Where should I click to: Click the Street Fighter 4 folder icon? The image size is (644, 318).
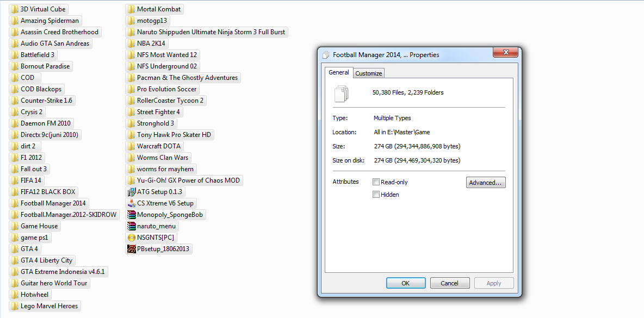(132, 112)
